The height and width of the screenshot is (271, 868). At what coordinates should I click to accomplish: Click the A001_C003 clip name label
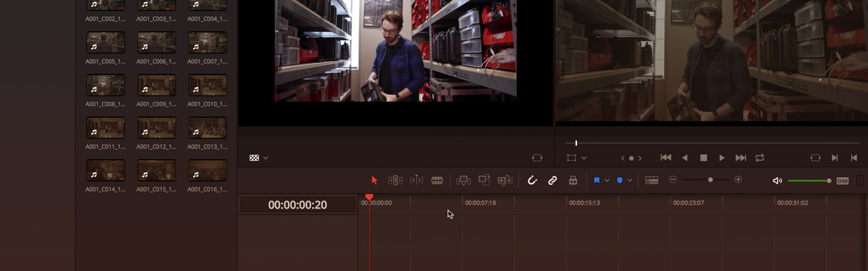(x=156, y=19)
